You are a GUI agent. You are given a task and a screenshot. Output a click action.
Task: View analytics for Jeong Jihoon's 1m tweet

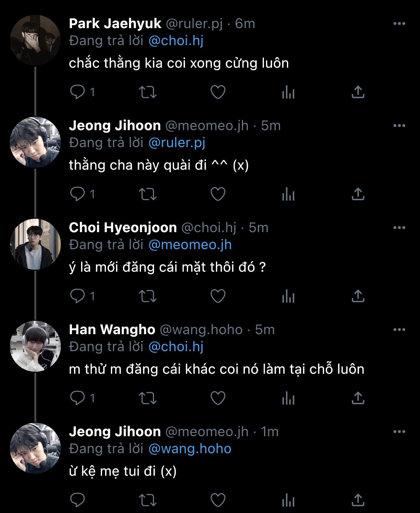[288, 500]
